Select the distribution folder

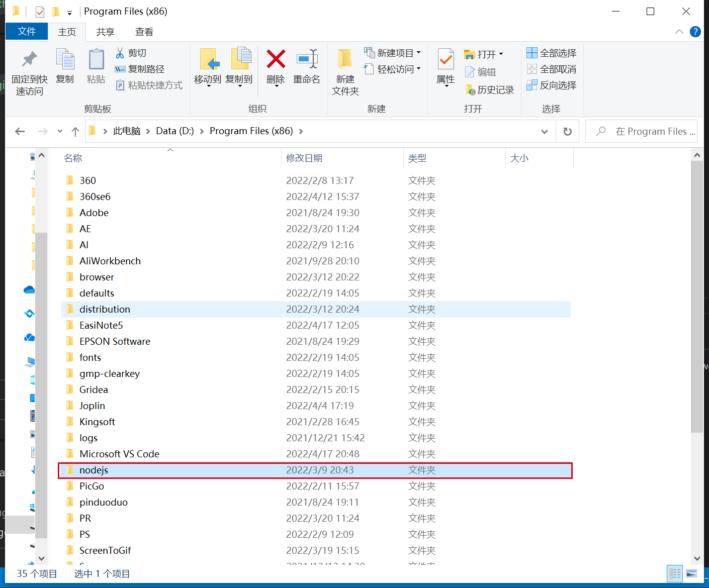click(x=315, y=309)
